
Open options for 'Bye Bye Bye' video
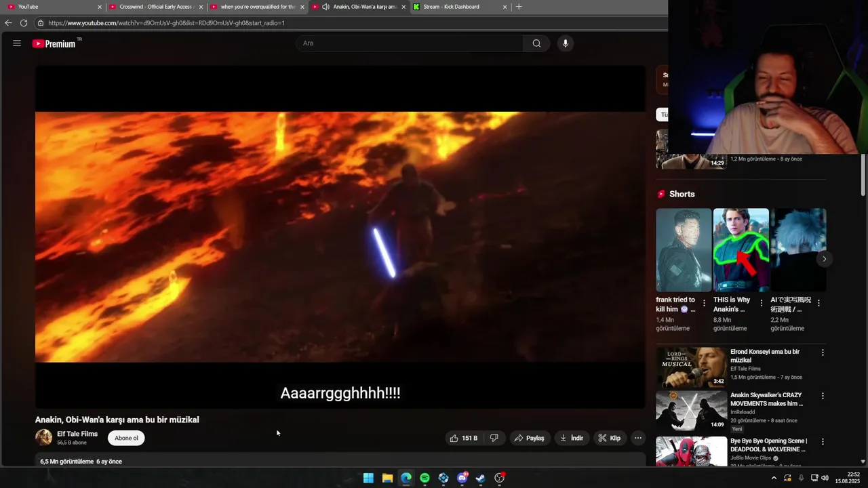point(823,442)
